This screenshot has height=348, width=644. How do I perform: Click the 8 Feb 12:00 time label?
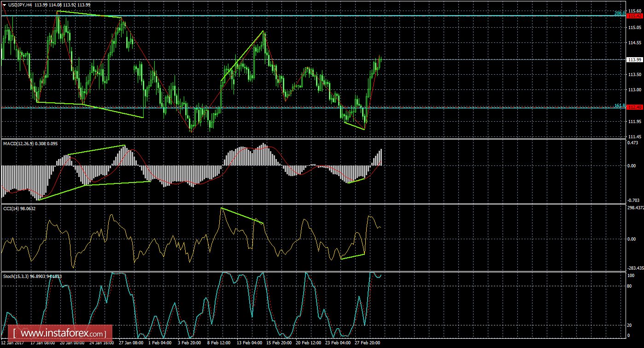(219, 343)
